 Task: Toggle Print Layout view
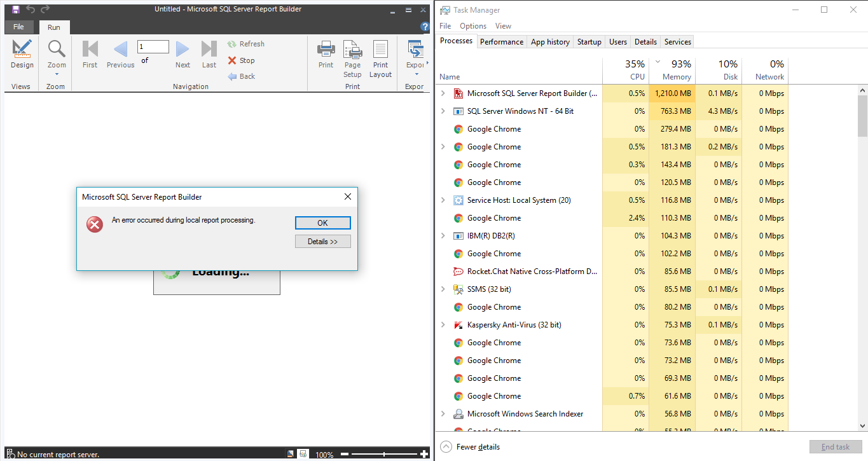[x=380, y=58]
